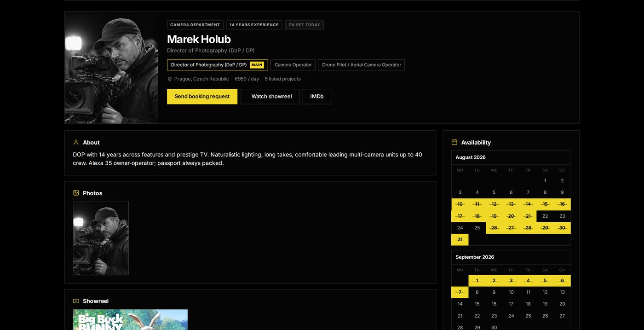The image size is (644, 330).
Task: Select the Drone Pilot / Aerial Camera Operator tag
Action: point(362,65)
